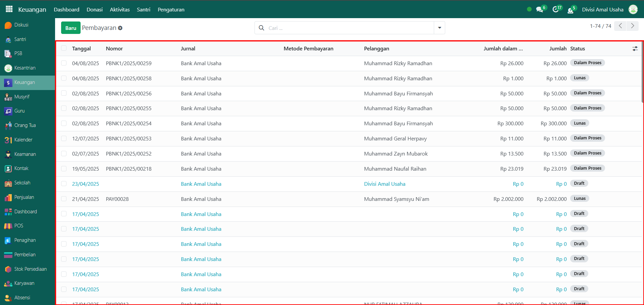Open Kalender from the sidebar

[x=23, y=140]
